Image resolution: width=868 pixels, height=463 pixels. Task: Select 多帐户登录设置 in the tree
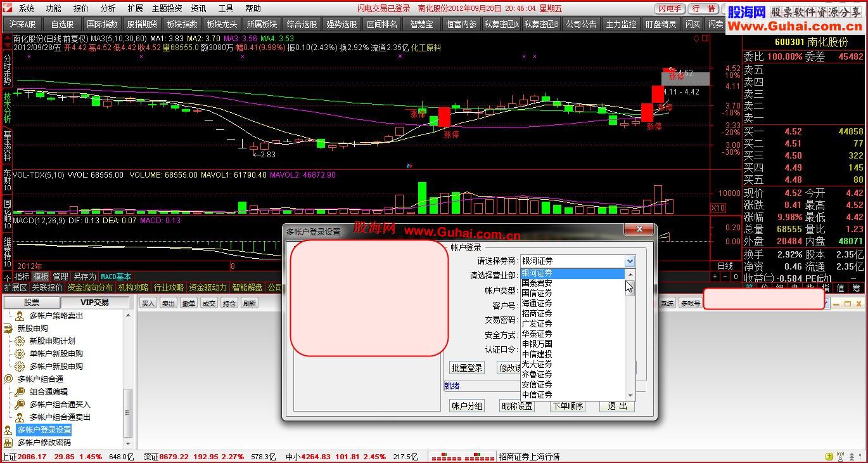click(x=44, y=430)
